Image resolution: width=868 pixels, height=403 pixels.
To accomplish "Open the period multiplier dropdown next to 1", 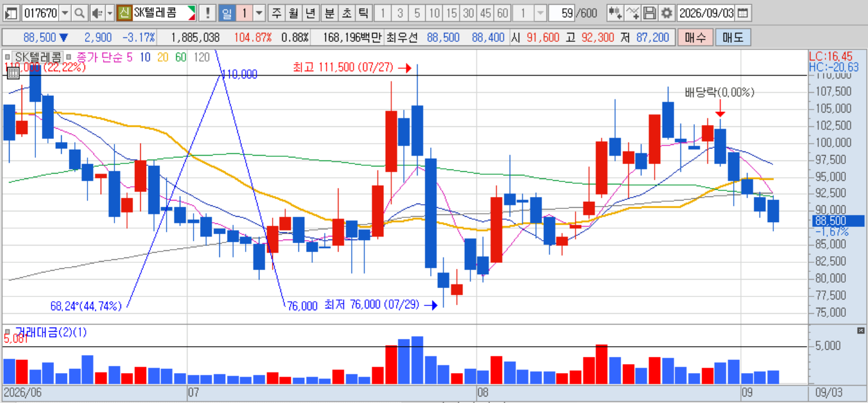I will tap(259, 13).
